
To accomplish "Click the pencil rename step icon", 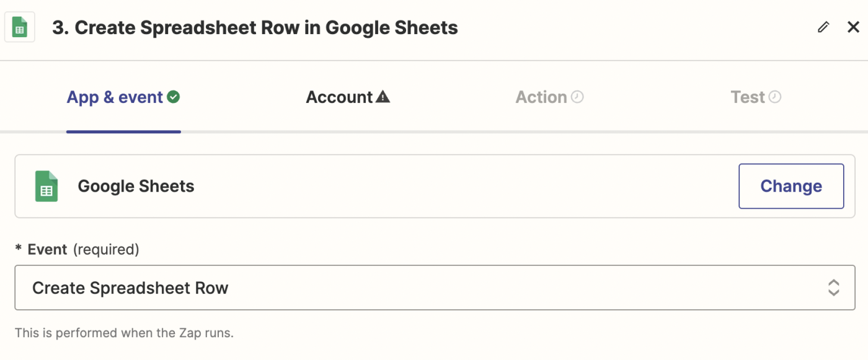I will tap(823, 27).
